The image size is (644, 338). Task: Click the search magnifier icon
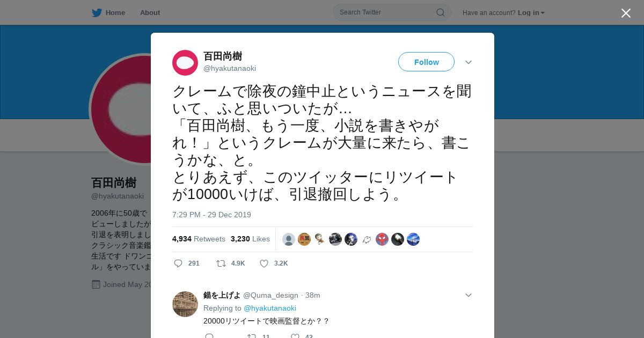440,12
